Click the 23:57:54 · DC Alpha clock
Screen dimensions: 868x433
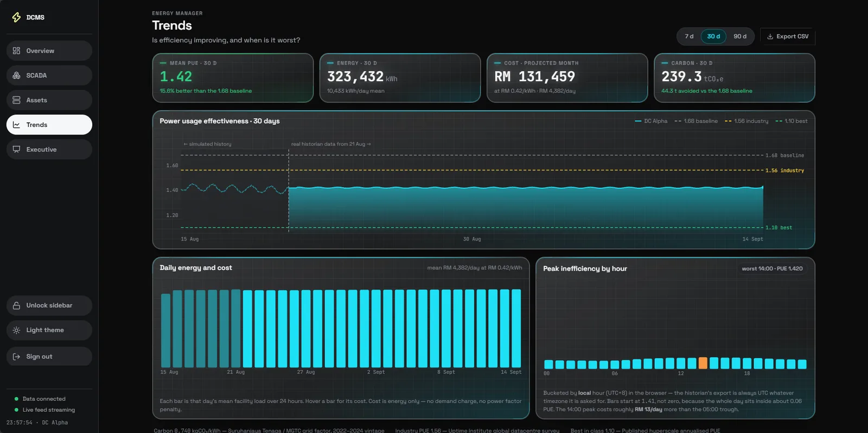pos(37,422)
